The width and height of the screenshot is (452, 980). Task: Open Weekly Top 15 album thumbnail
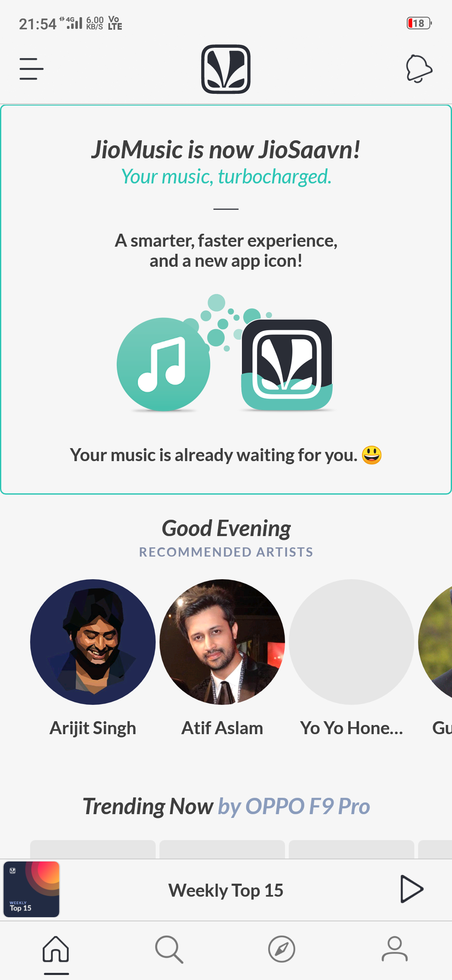coord(31,889)
